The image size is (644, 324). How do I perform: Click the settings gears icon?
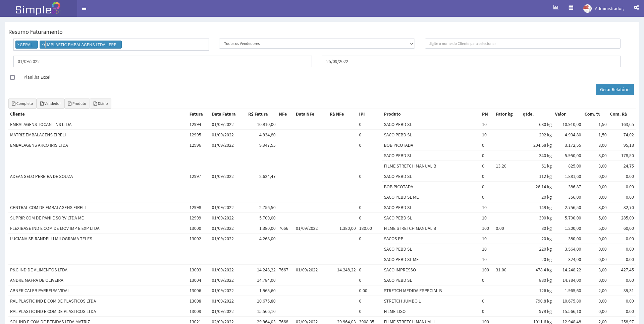(636, 8)
